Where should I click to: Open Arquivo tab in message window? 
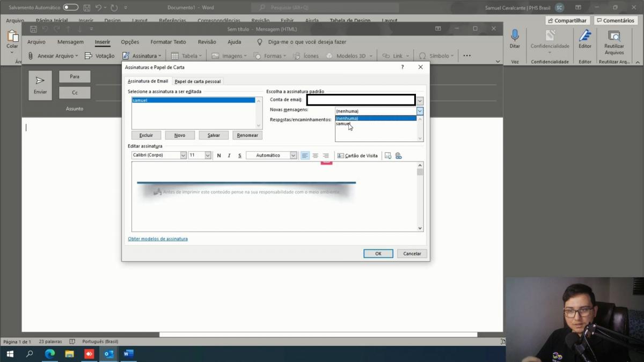(36, 42)
